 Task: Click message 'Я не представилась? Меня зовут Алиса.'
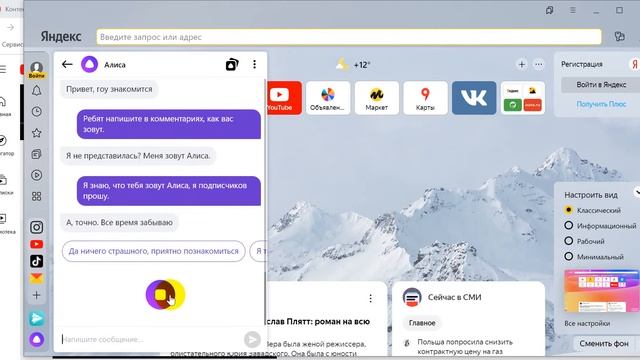pos(138,156)
